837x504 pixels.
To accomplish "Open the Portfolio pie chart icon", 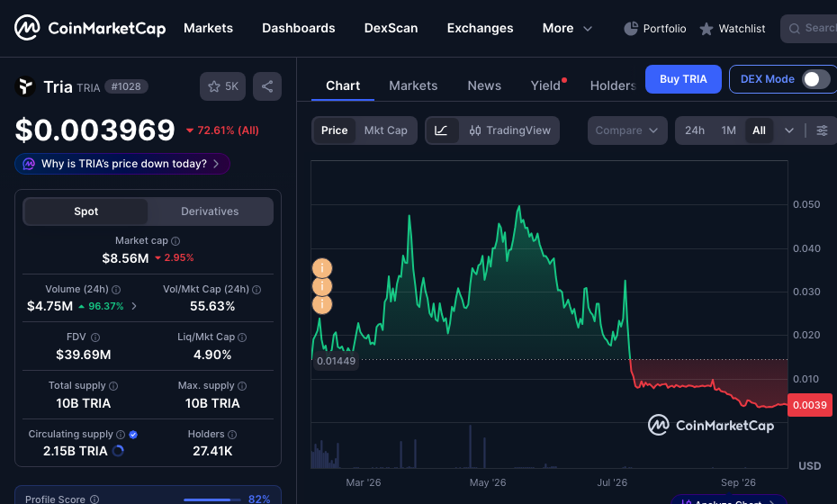I will (x=630, y=28).
